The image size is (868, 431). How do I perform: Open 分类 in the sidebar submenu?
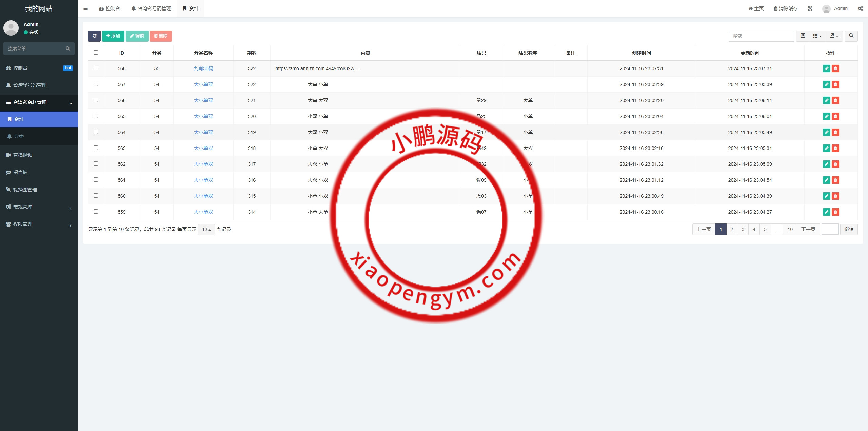[39, 136]
